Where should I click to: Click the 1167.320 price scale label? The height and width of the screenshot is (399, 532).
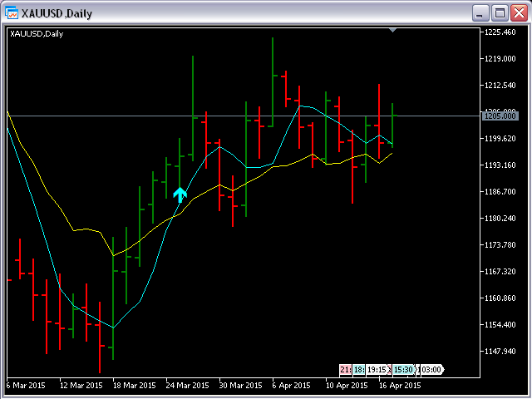pyautogui.click(x=500, y=272)
